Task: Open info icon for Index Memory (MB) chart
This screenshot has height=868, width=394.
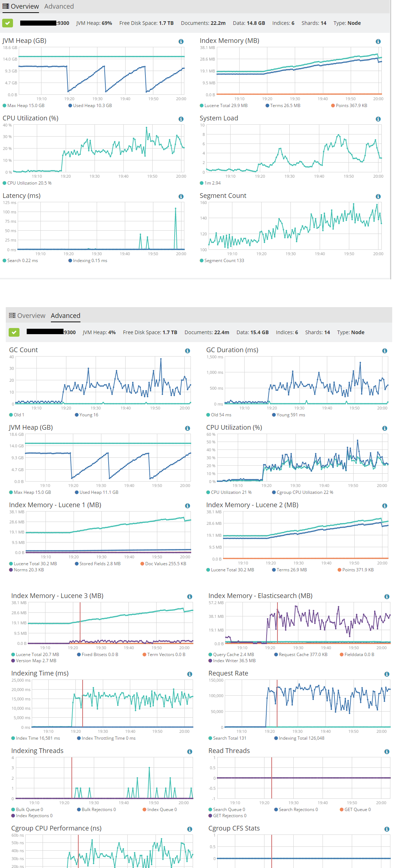Action: click(x=378, y=41)
